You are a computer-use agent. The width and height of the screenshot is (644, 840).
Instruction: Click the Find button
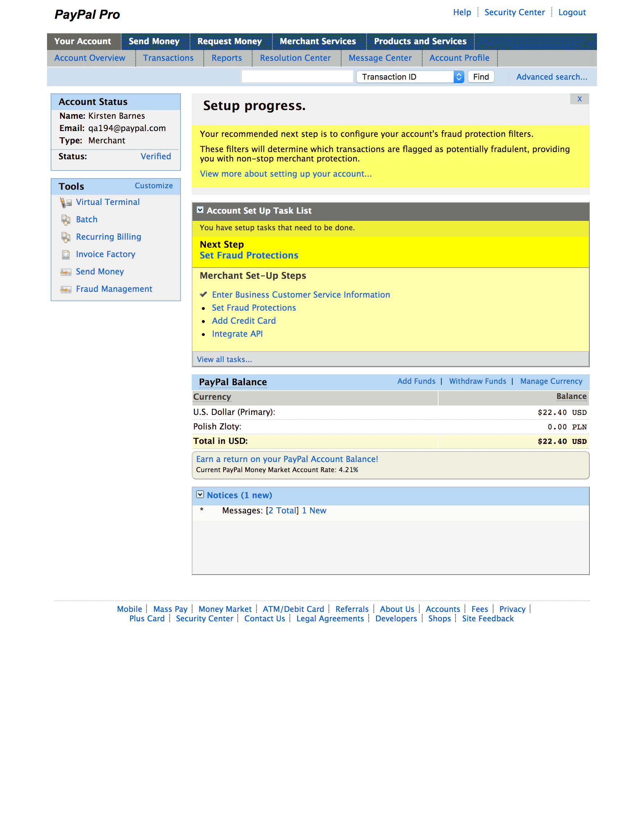pyautogui.click(x=480, y=77)
